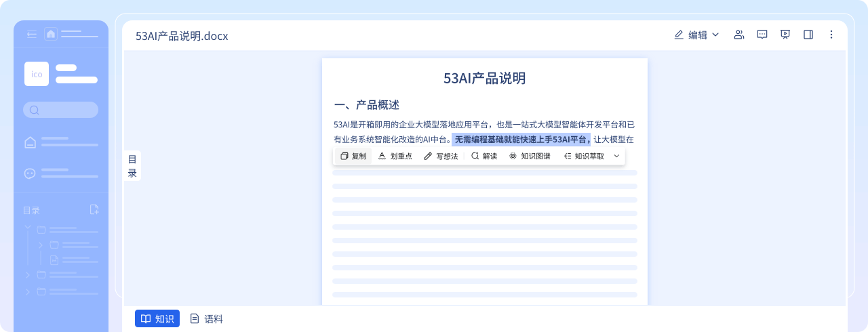Image resolution: width=868 pixels, height=332 pixels.
Task: Open the comments icon
Action: pyautogui.click(x=762, y=35)
